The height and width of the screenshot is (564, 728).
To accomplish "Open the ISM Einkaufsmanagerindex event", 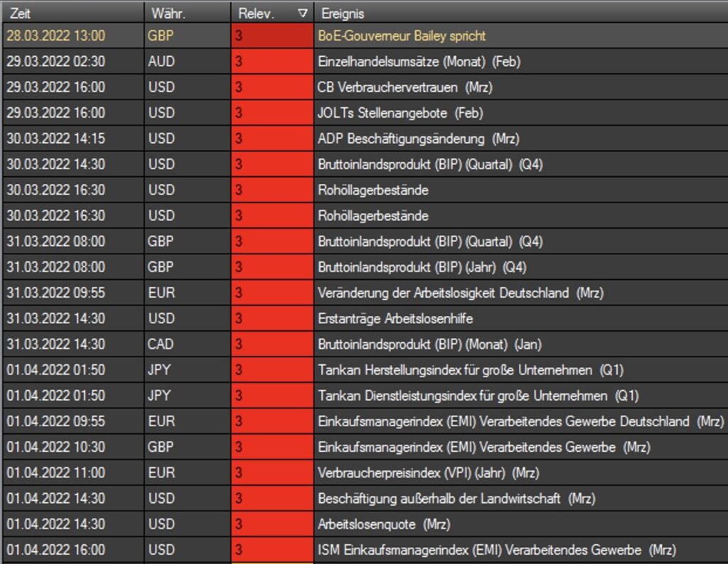I will [x=496, y=550].
